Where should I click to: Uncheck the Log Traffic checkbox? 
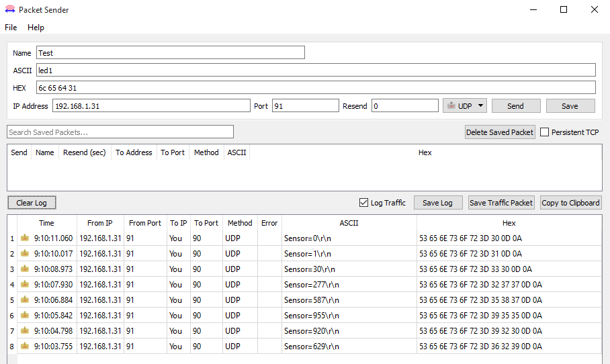pos(363,203)
